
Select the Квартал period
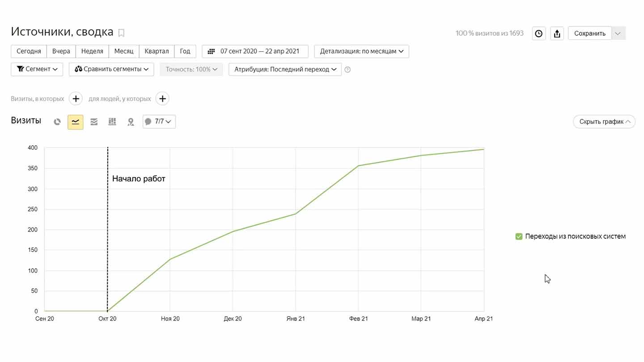tap(157, 51)
